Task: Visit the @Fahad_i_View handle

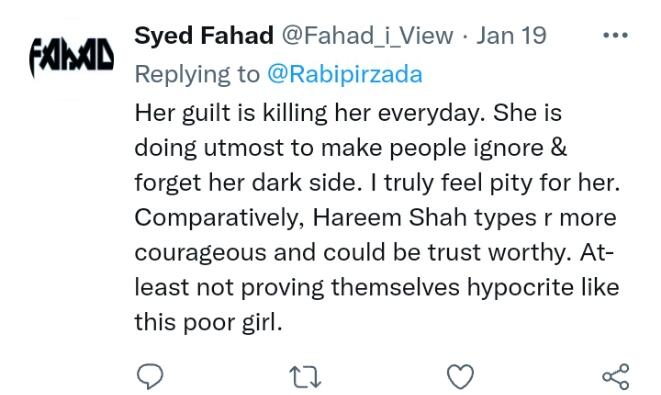Action: [367, 36]
